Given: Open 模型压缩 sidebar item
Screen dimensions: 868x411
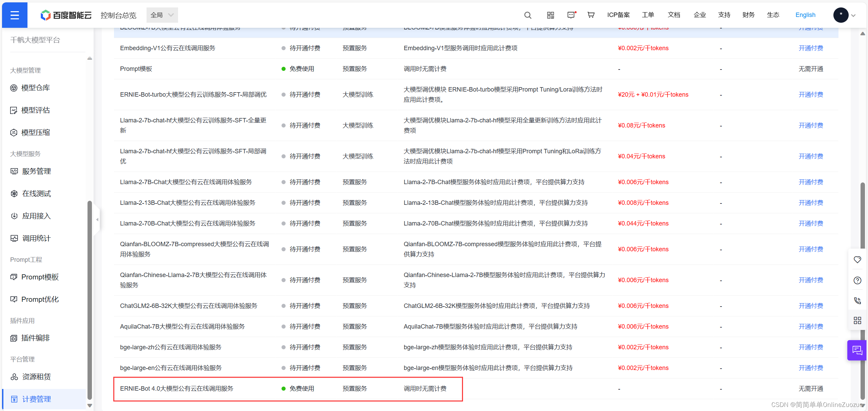Looking at the screenshot, I should 30,133.
